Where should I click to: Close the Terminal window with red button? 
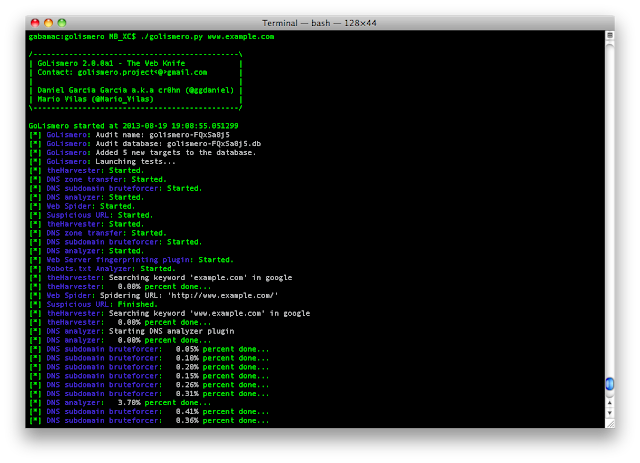click(x=35, y=23)
